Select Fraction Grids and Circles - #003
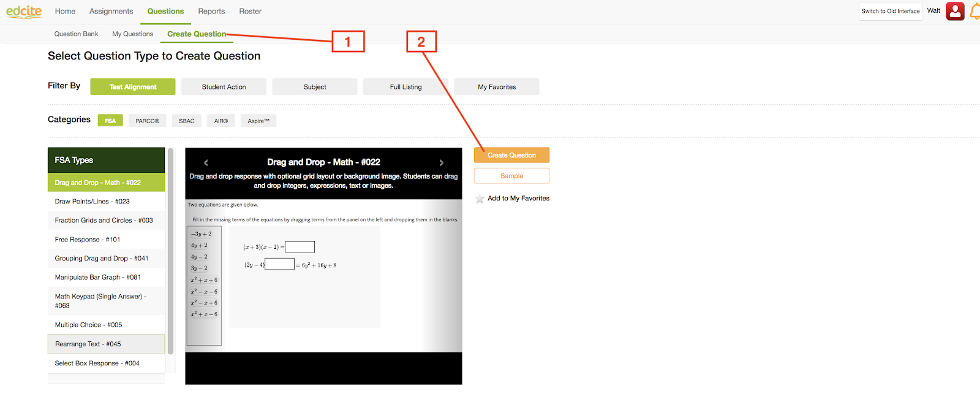The width and height of the screenshot is (980, 399). 106,220
